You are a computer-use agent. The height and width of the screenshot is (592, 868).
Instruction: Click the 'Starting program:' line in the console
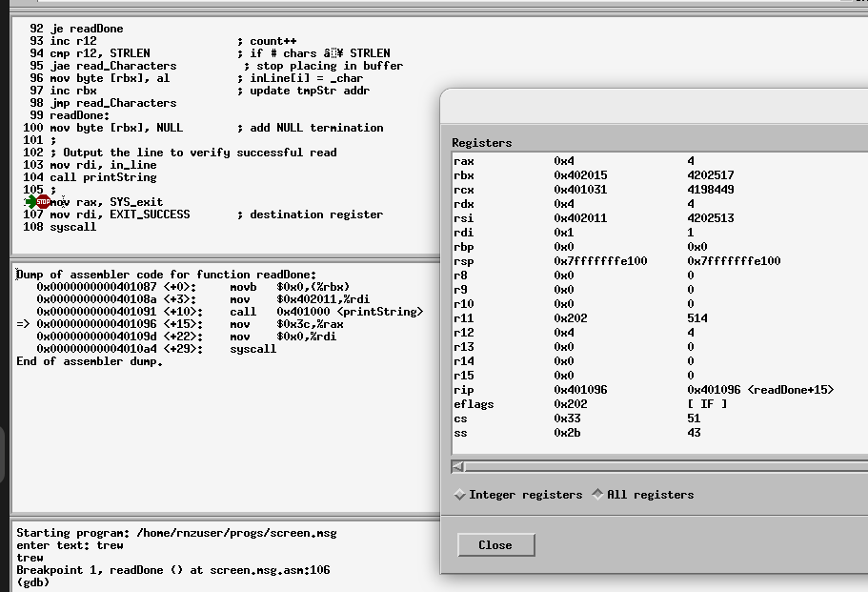pos(176,533)
